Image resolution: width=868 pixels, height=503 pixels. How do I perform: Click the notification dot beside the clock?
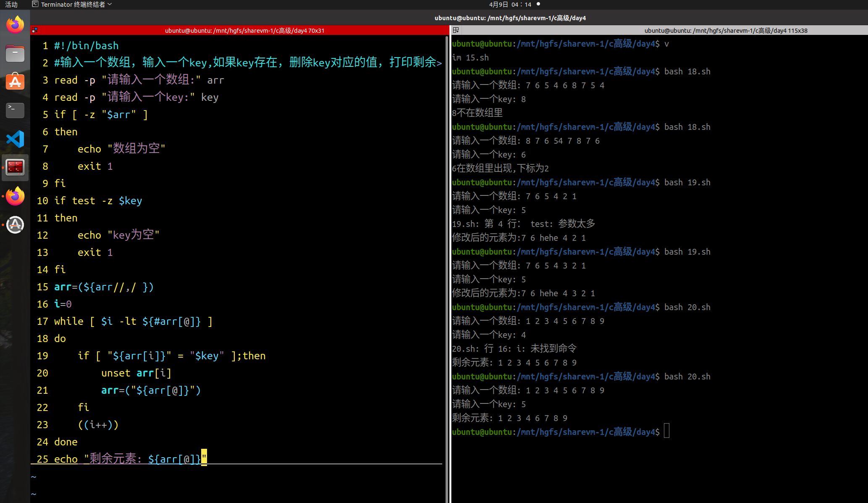click(x=538, y=4)
